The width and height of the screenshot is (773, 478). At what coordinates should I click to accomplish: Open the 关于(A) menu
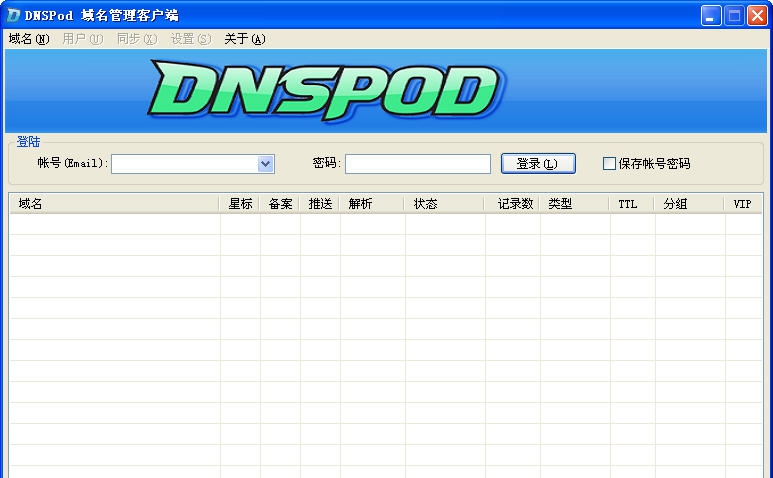[x=245, y=39]
